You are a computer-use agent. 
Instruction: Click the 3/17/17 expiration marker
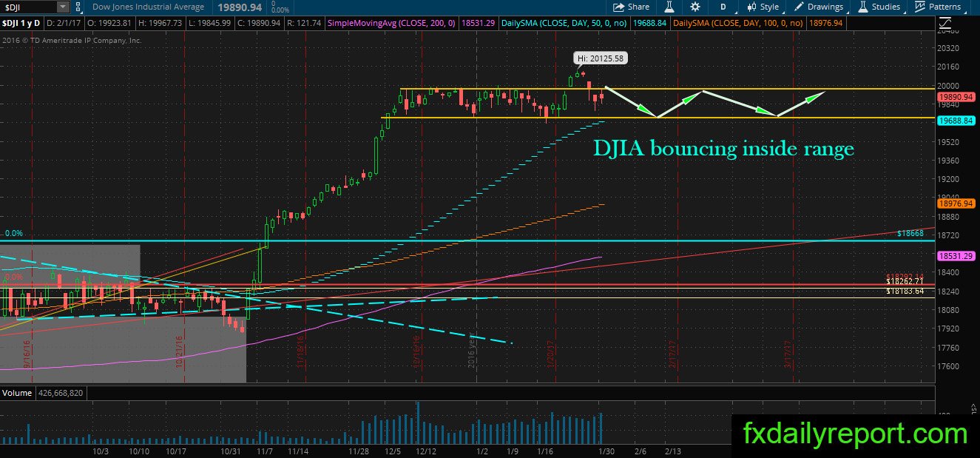[788, 354]
